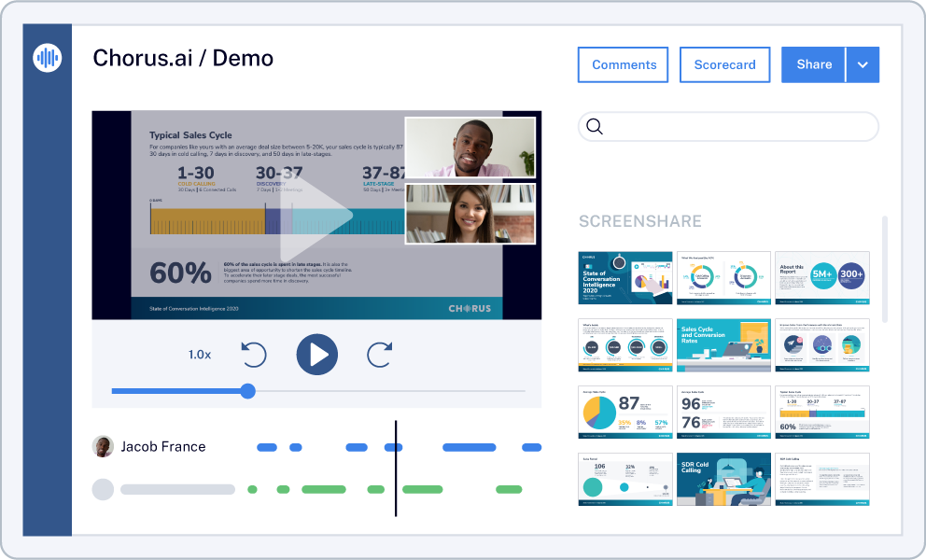
Task: Click the SCREENSHARE section heading
Action: point(640,221)
